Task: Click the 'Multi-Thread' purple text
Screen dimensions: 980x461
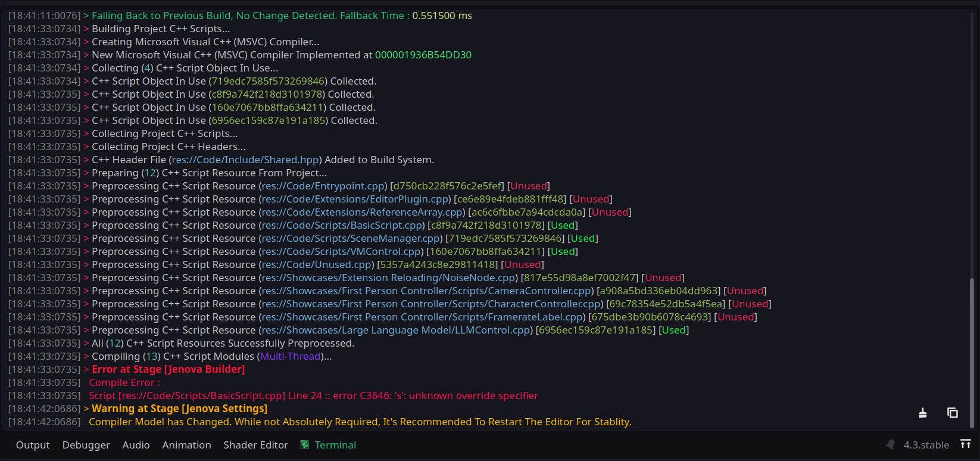Action: pyautogui.click(x=291, y=356)
